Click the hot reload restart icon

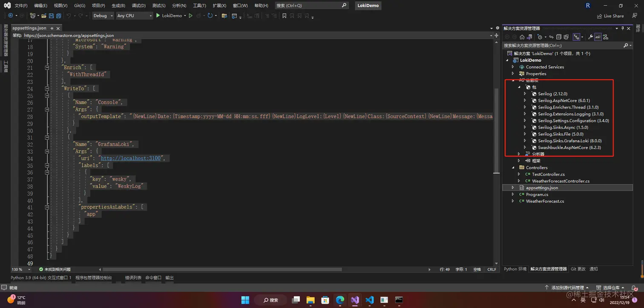pyautogui.click(x=210, y=16)
